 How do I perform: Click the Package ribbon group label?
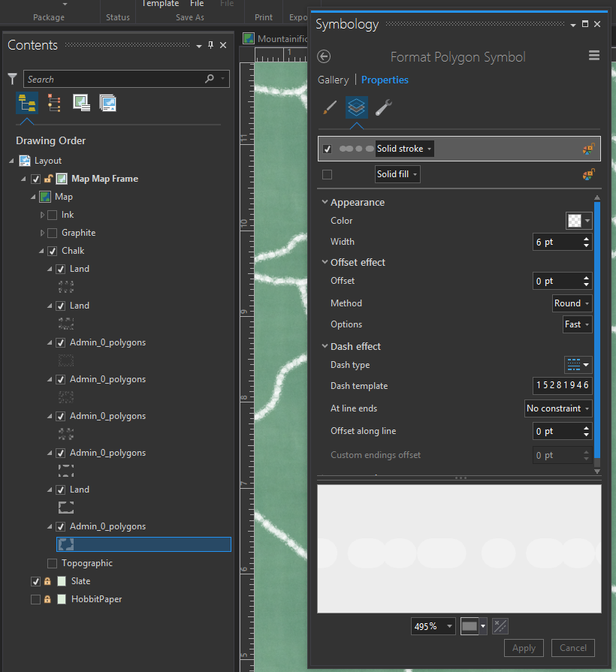[48, 17]
